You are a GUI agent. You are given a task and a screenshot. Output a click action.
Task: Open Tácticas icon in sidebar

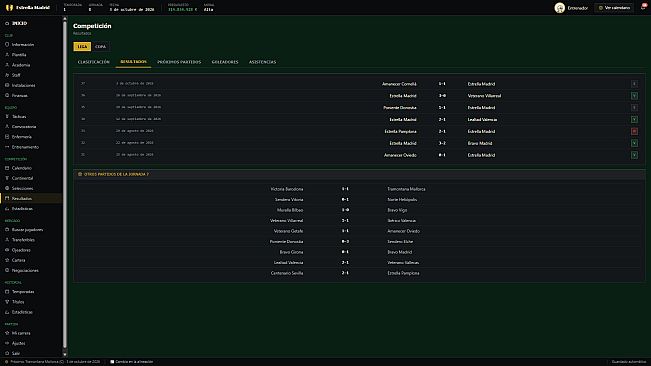[7, 116]
